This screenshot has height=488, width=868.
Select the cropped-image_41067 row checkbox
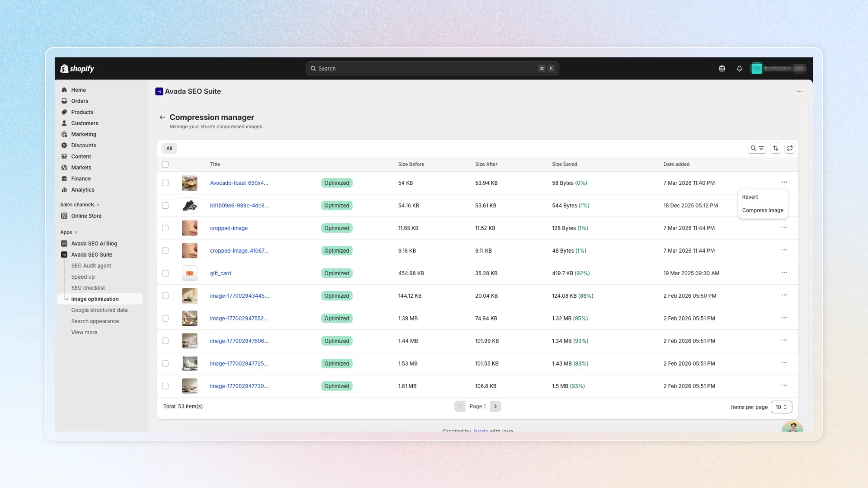tap(165, 251)
